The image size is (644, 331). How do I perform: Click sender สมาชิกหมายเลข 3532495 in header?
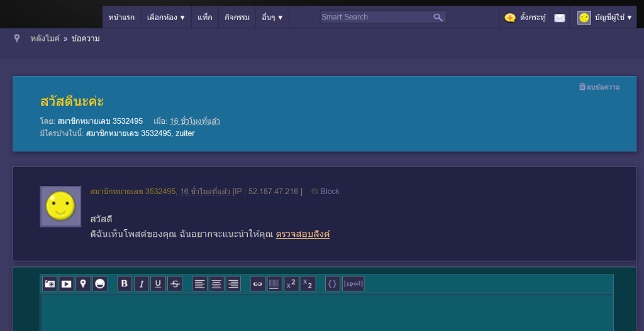pyautogui.click(x=100, y=121)
